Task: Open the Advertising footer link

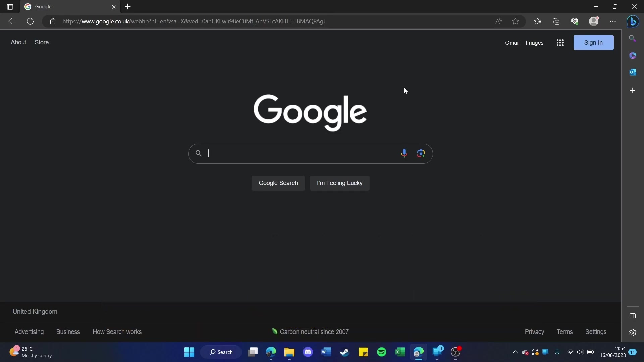Action: (29, 332)
